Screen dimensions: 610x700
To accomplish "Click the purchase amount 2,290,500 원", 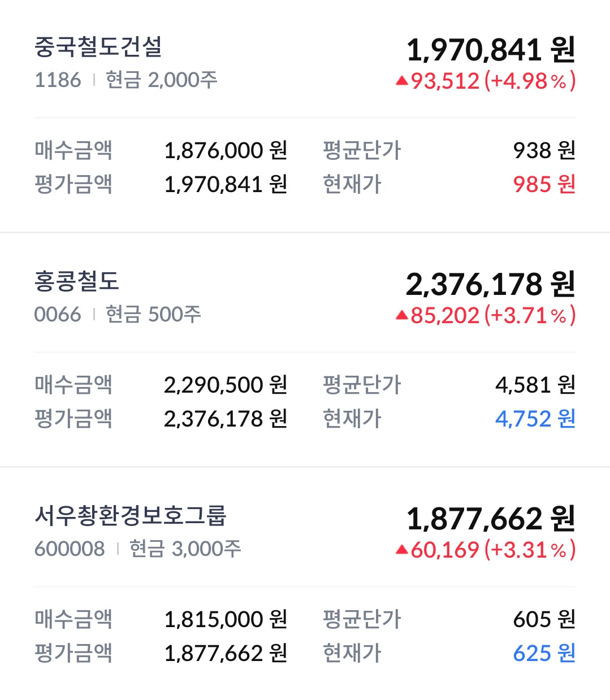I will coord(225,385).
